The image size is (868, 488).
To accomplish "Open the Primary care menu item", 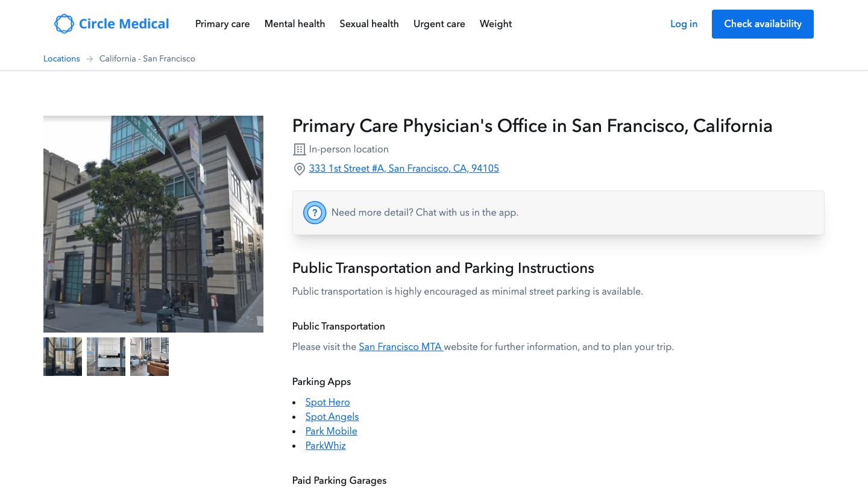I will click(222, 24).
